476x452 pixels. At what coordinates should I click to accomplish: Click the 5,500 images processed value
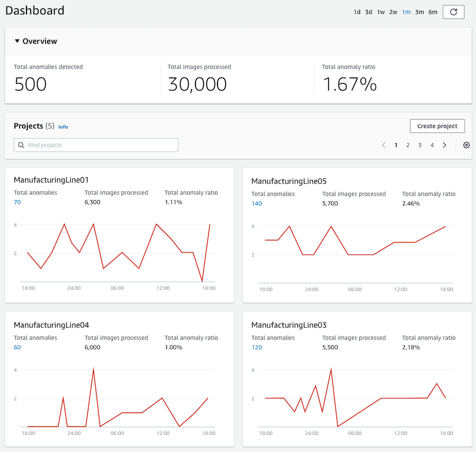point(330,347)
